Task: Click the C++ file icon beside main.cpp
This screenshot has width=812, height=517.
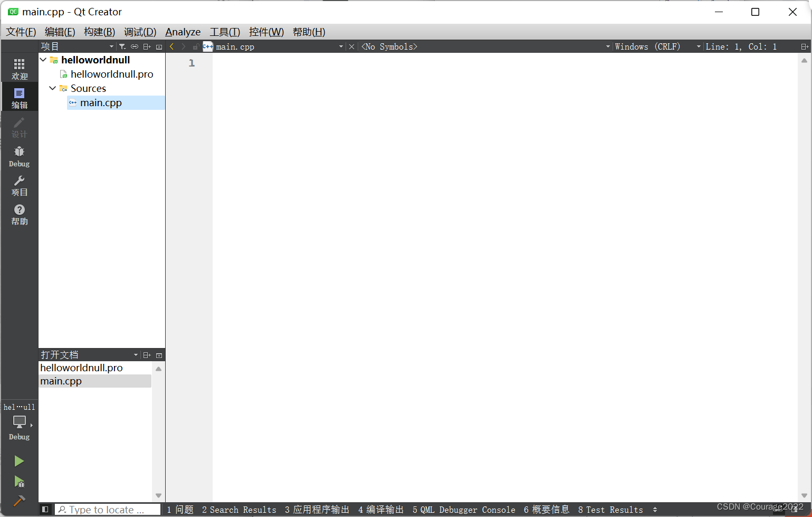Action: pyautogui.click(x=208, y=46)
